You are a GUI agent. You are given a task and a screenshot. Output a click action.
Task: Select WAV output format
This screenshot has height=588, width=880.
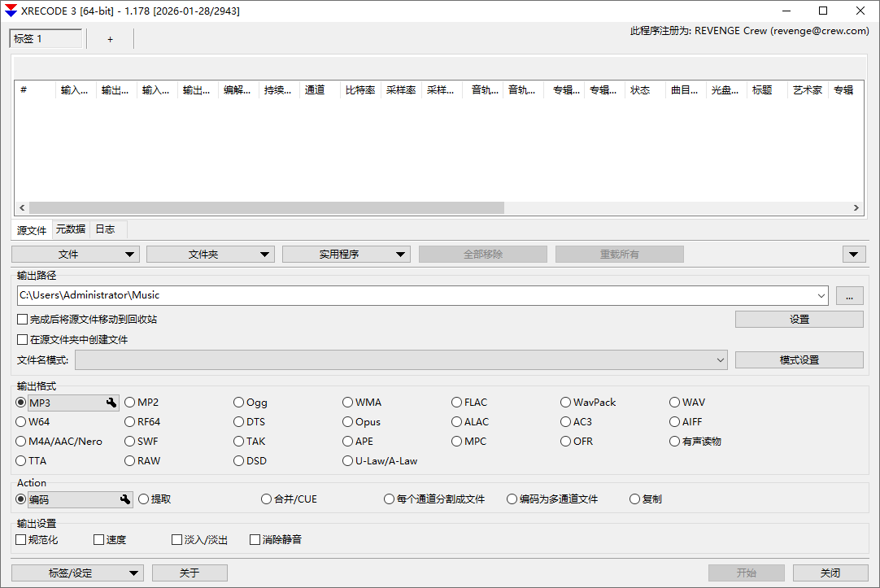click(x=675, y=402)
